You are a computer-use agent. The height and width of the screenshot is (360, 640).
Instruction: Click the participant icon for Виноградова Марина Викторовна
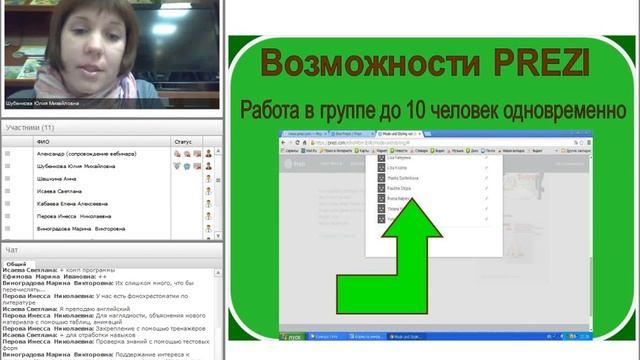(209, 229)
